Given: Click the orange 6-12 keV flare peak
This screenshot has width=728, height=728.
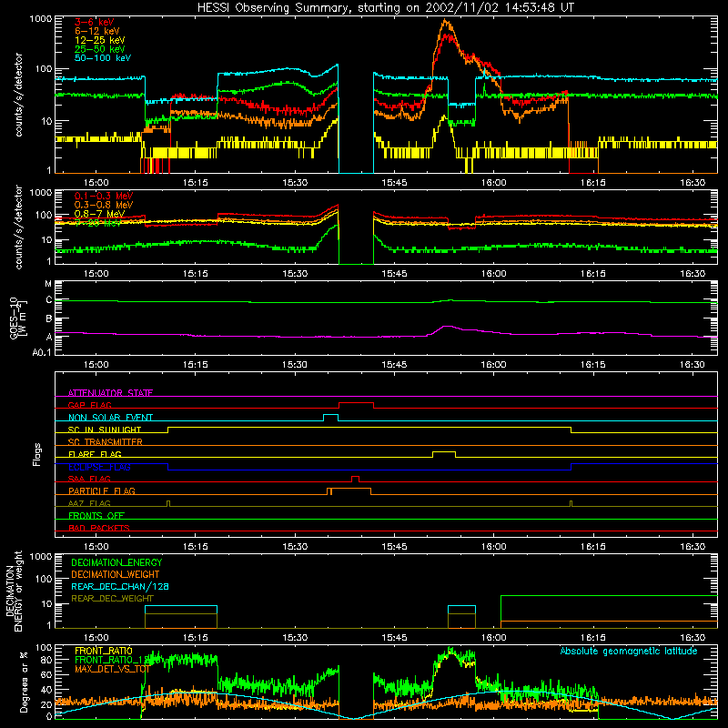Looking at the screenshot, I should [446, 21].
